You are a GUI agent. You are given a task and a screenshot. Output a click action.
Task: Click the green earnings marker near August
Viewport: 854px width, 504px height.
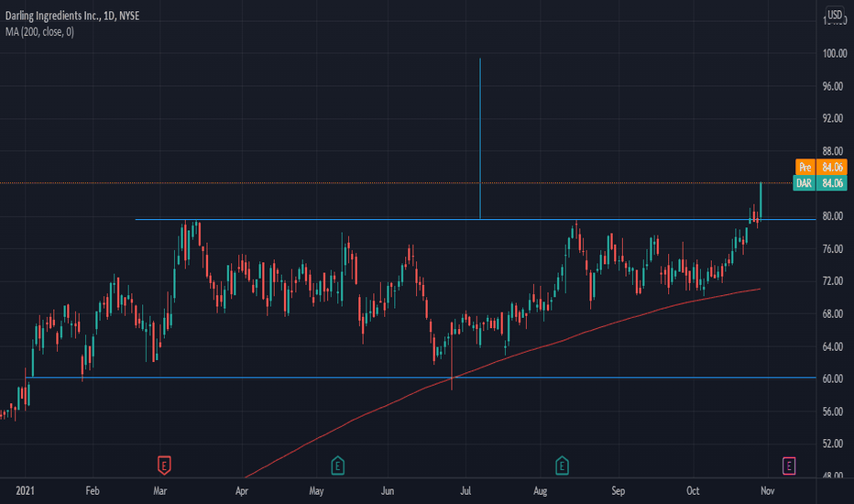(x=562, y=465)
